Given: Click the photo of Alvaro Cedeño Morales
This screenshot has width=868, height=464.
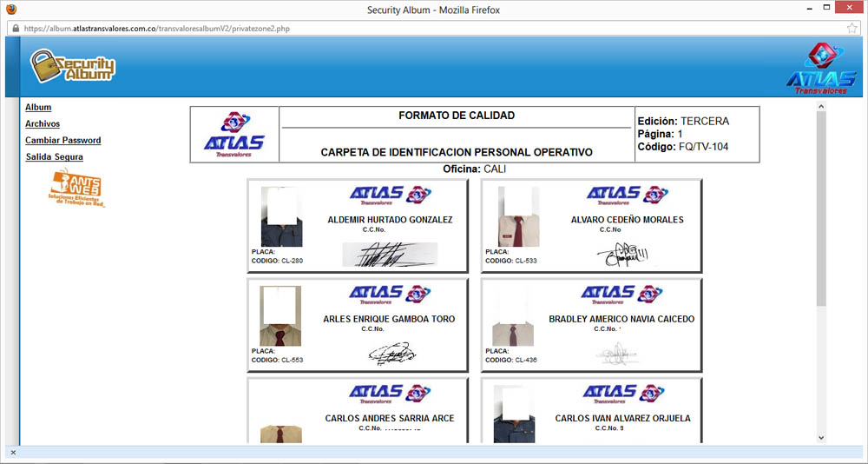Looking at the screenshot, I should pos(519,216).
